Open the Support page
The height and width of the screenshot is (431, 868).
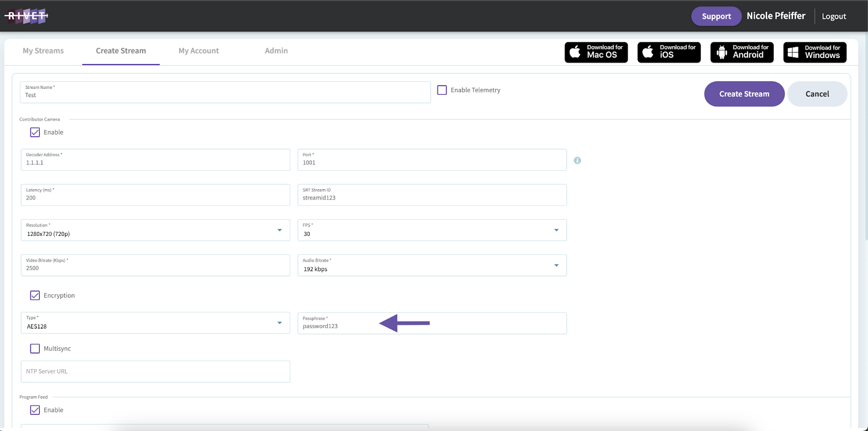click(x=716, y=16)
